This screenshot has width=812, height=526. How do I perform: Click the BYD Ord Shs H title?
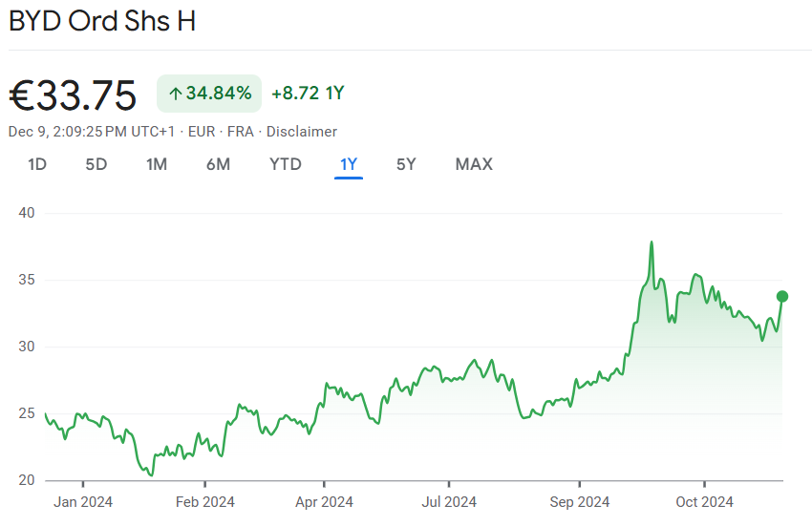[x=102, y=21]
